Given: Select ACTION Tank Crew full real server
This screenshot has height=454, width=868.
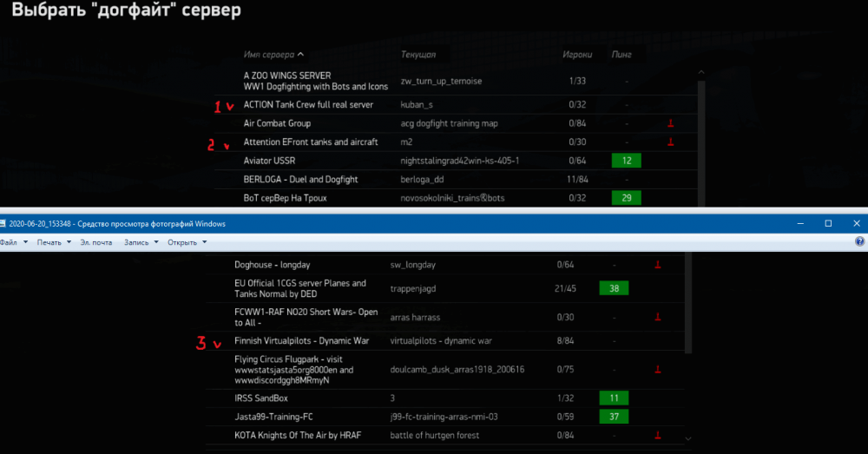Looking at the screenshot, I should tap(457, 105).
